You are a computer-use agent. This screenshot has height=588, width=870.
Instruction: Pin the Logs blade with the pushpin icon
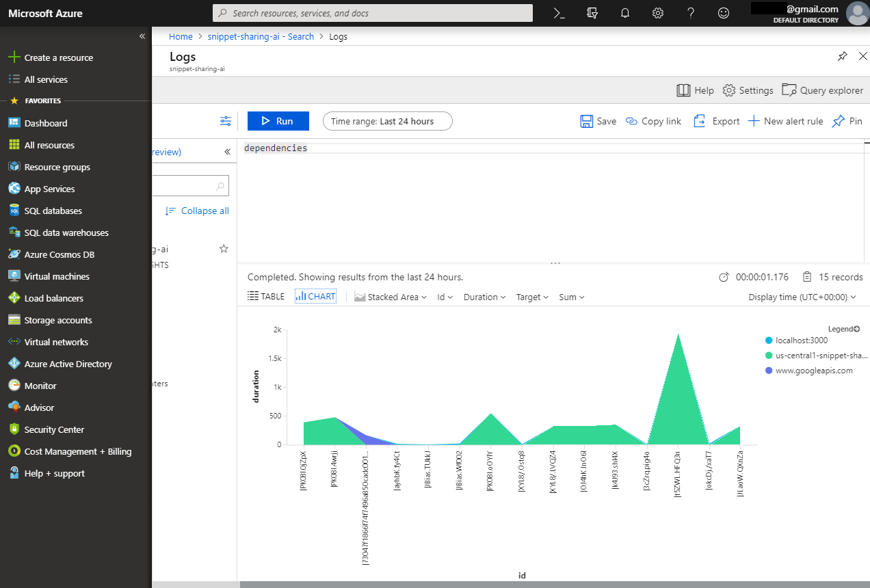(x=842, y=56)
